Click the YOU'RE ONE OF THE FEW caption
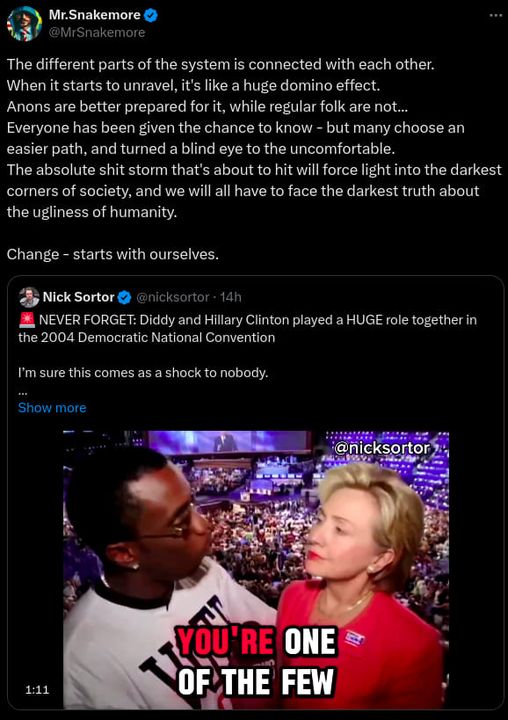Screen dimensions: 508x720 257,661
